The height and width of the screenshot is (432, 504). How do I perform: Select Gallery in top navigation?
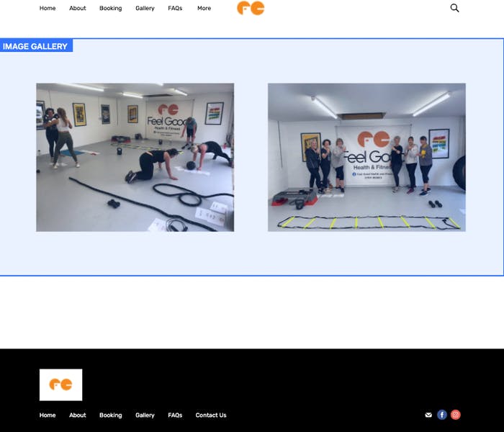click(145, 9)
